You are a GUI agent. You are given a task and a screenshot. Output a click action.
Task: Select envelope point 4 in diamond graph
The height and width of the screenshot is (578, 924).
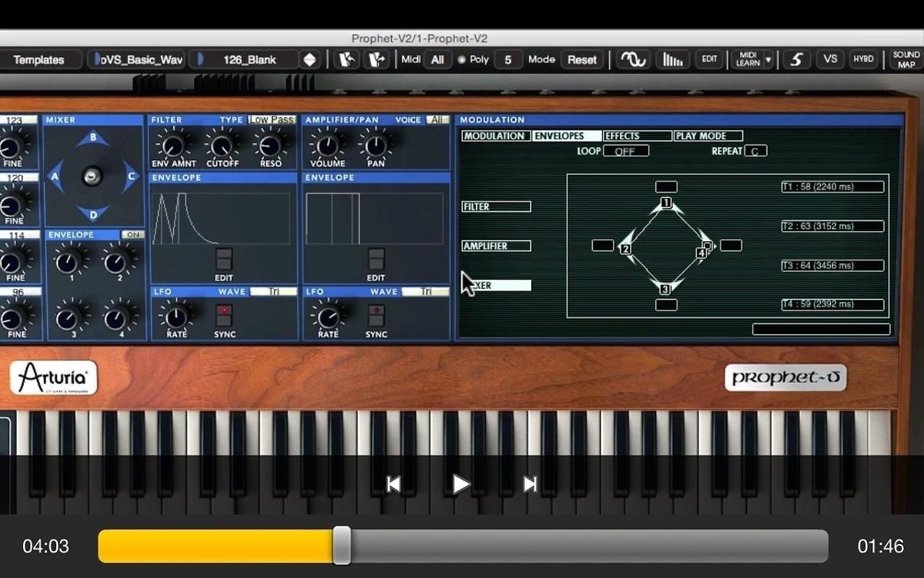[701, 252]
